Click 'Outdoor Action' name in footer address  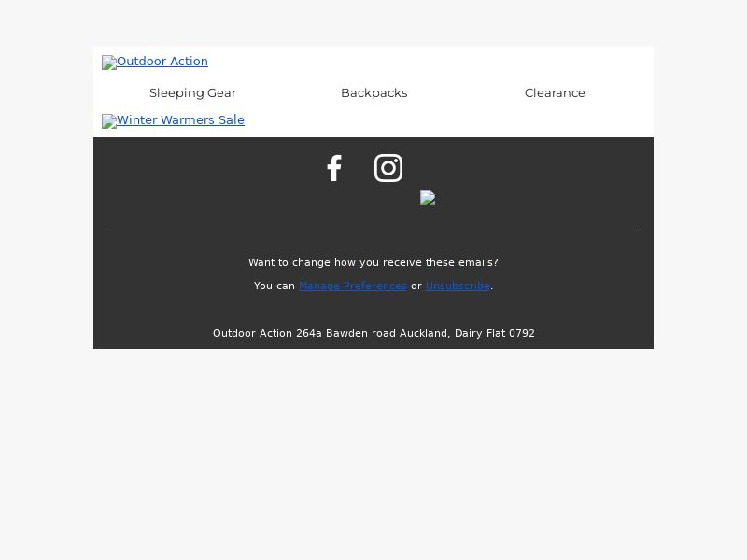(252, 333)
